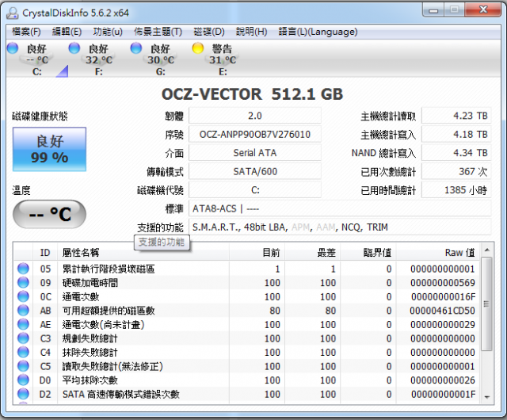This screenshot has height=420, width=507.
Task: Click the NAND writes value 4.34 TB
Action: (x=456, y=153)
